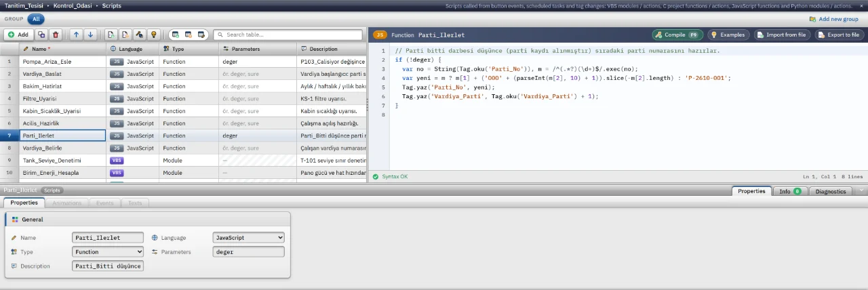Click the JS badge in editor header
868x290 pixels.
(x=380, y=35)
